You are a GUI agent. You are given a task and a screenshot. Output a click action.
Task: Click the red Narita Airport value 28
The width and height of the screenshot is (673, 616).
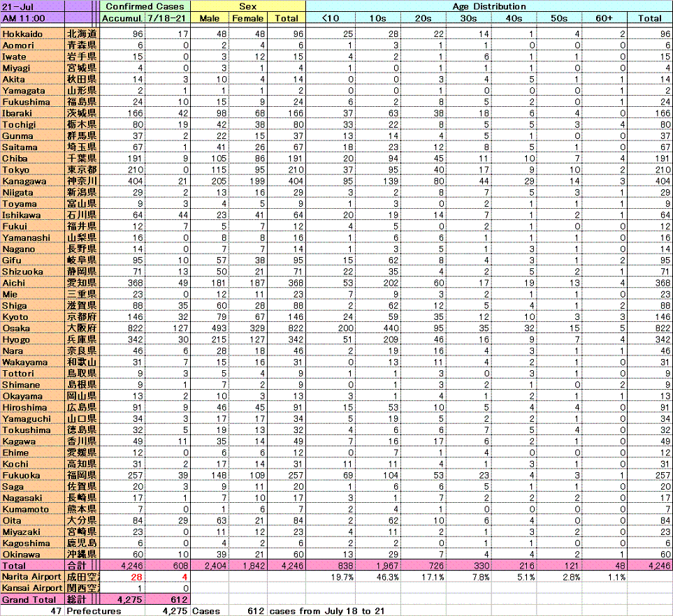[133, 577]
